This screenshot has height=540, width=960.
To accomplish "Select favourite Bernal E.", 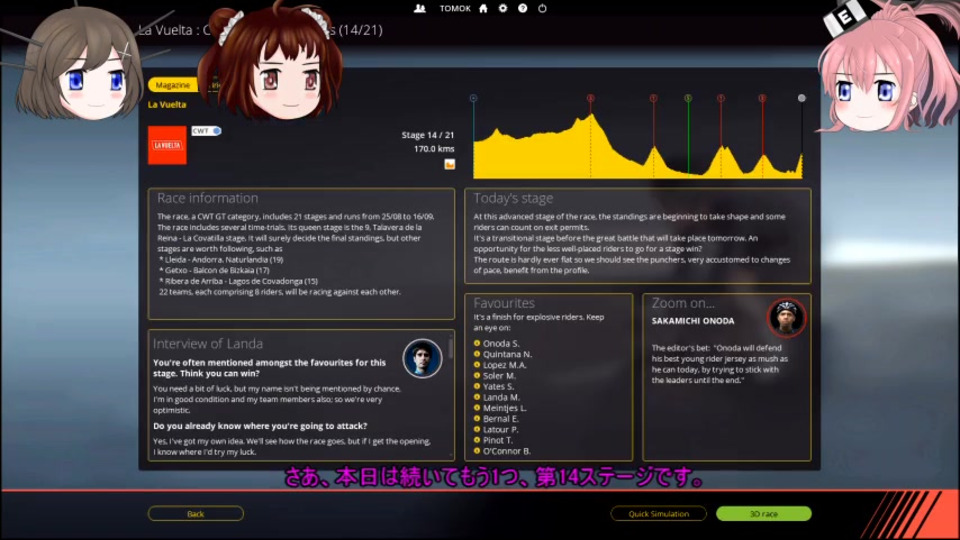I will (500, 419).
